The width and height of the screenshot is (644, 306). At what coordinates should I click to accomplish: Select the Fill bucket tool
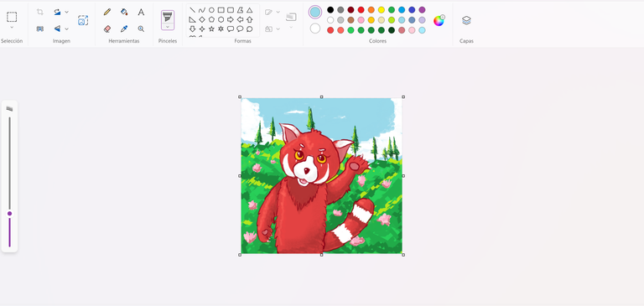pos(124,12)
